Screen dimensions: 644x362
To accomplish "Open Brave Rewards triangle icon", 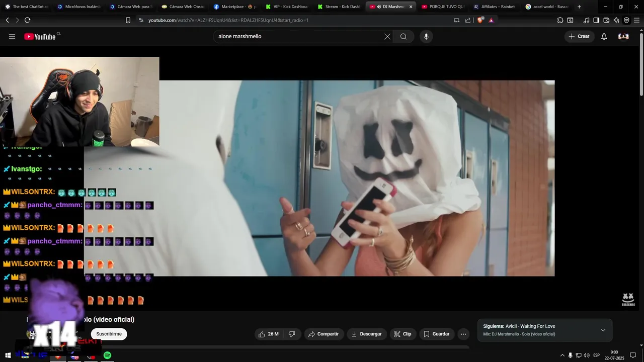I will tap(491, 20).
